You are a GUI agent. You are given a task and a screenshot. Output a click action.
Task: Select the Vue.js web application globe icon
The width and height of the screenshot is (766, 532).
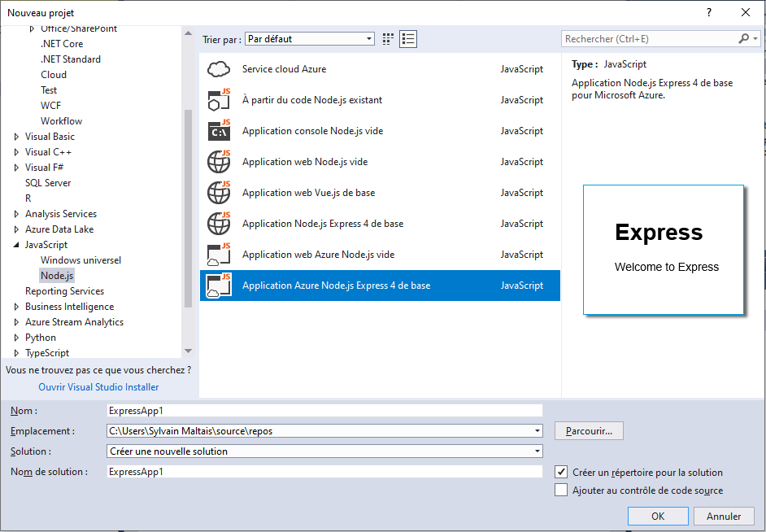(220, 193)
